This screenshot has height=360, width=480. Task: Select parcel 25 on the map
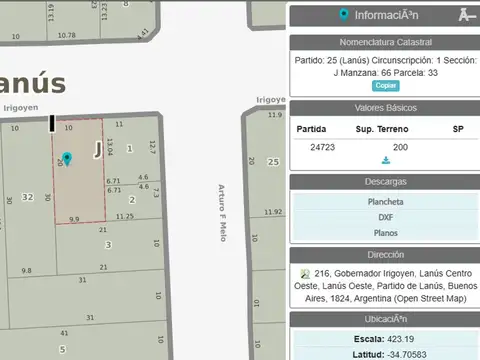point(273,162)
